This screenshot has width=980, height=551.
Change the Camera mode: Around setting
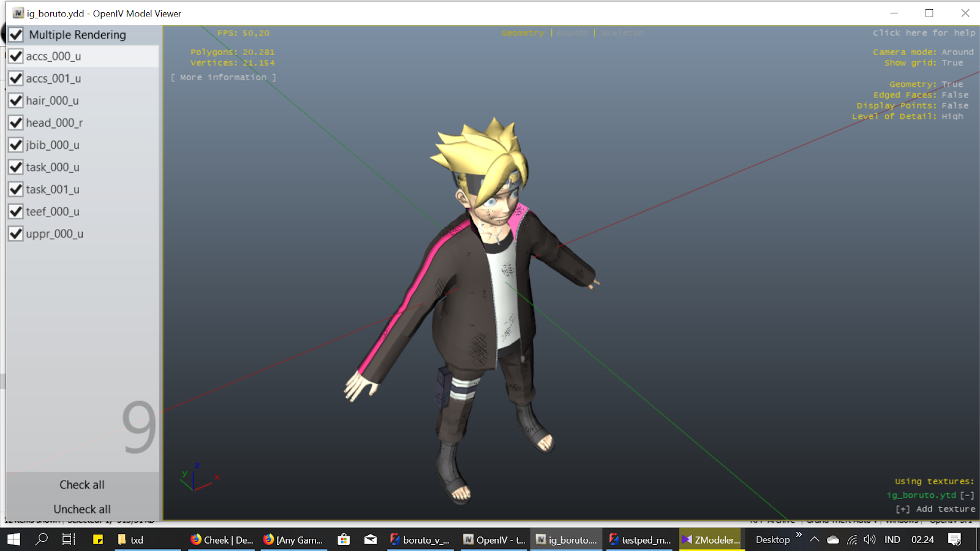(x=923, y=52)
